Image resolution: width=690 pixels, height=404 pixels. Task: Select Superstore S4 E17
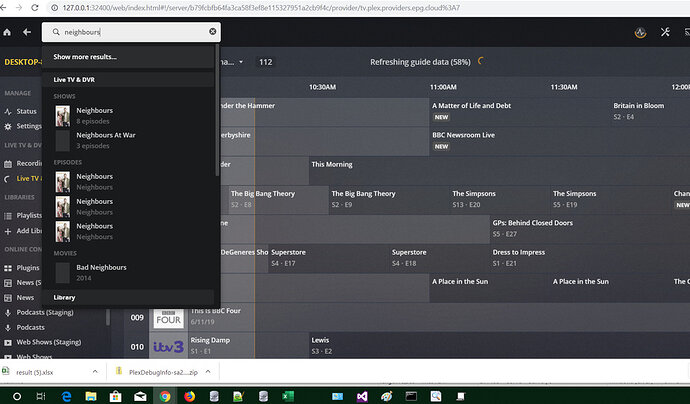pos(328,258)
